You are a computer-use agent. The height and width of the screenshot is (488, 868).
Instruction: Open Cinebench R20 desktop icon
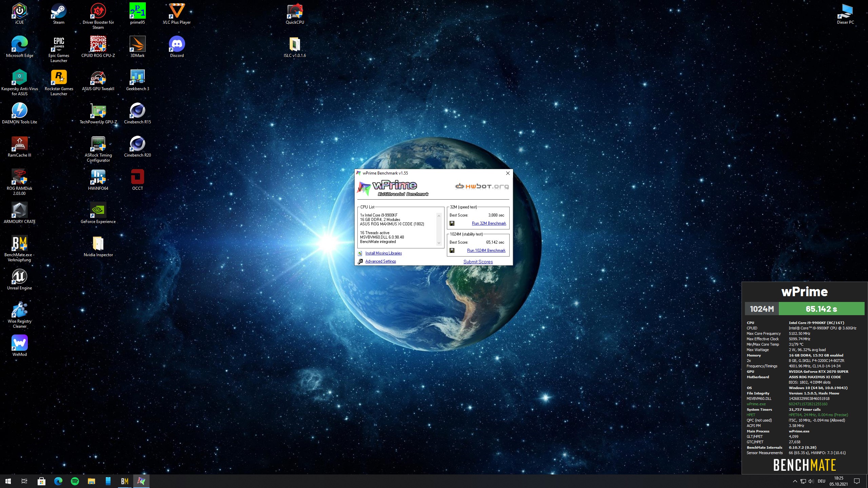pyautogui.click(x=137, y=146)
